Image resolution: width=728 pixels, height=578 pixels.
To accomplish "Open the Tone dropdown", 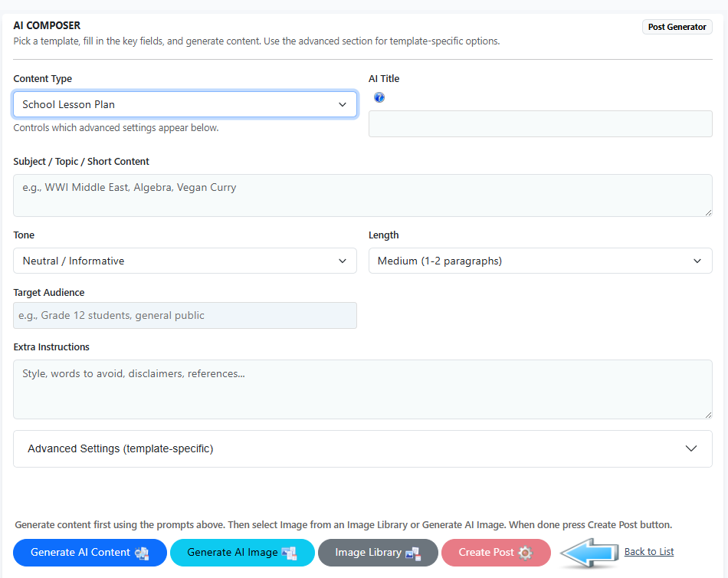I will tap(185, 261).
